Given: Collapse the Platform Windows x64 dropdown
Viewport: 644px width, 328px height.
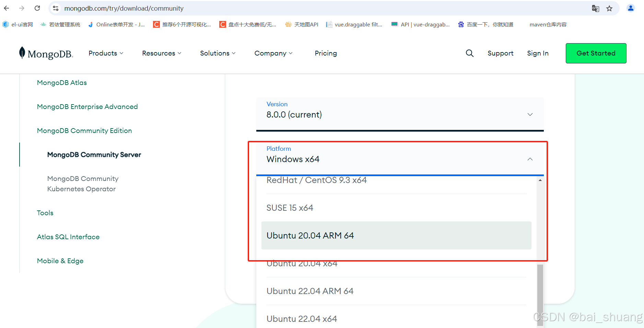Looking at the screenshot, I should tap(400, 159).
